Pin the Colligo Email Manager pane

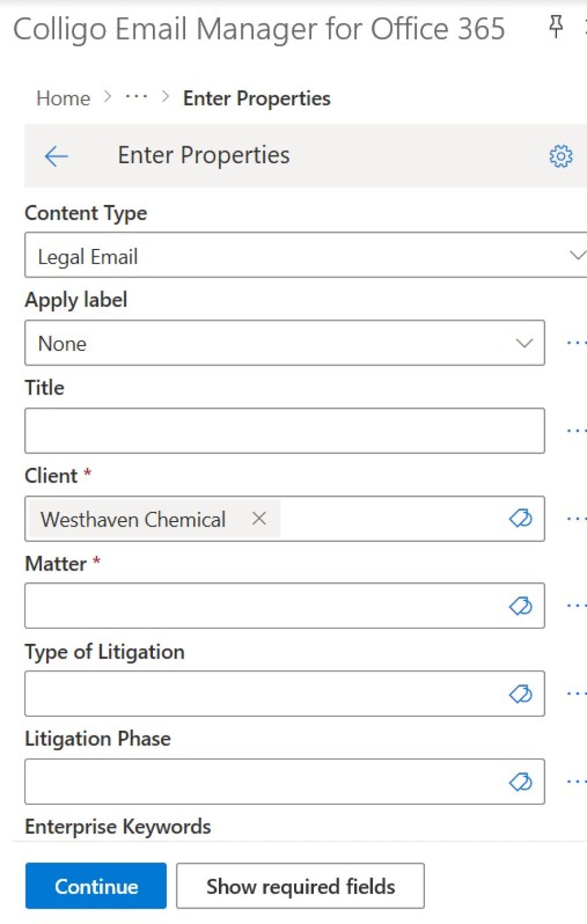[556, 26]
